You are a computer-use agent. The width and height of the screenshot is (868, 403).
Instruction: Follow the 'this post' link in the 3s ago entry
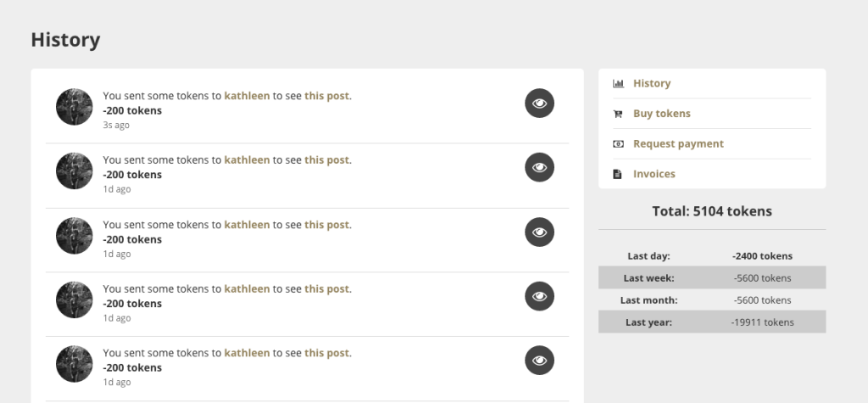[x=326, y=95]
